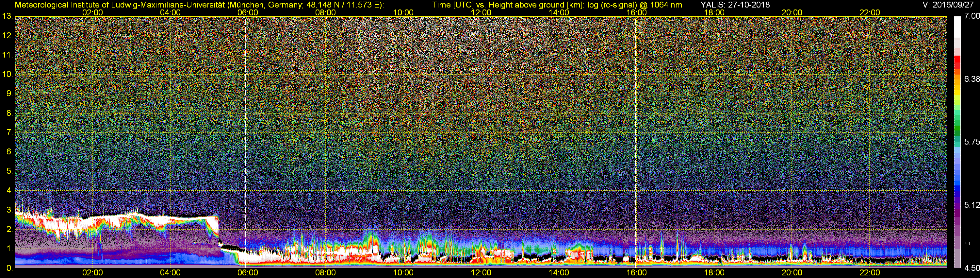
Task: Click the 04:00 label on the top time axis
Action: 170,12
